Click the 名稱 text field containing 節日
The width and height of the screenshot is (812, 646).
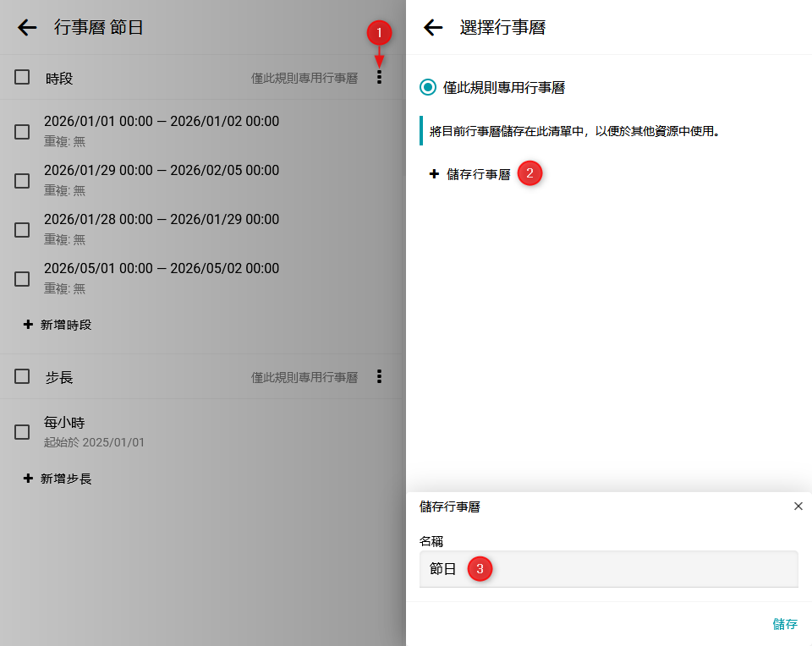tap(608, 569)
